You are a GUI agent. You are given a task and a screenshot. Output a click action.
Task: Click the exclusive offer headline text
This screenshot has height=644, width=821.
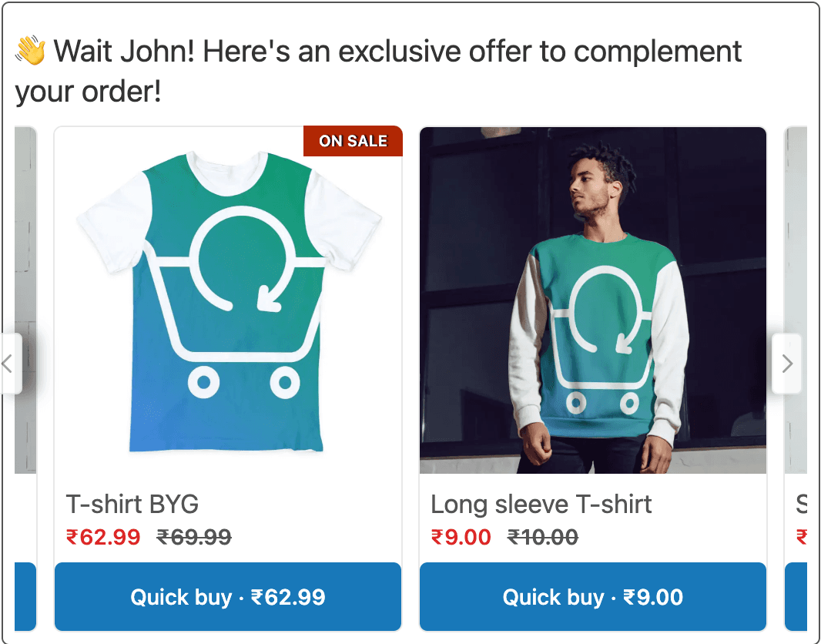(x=377, y=72)
